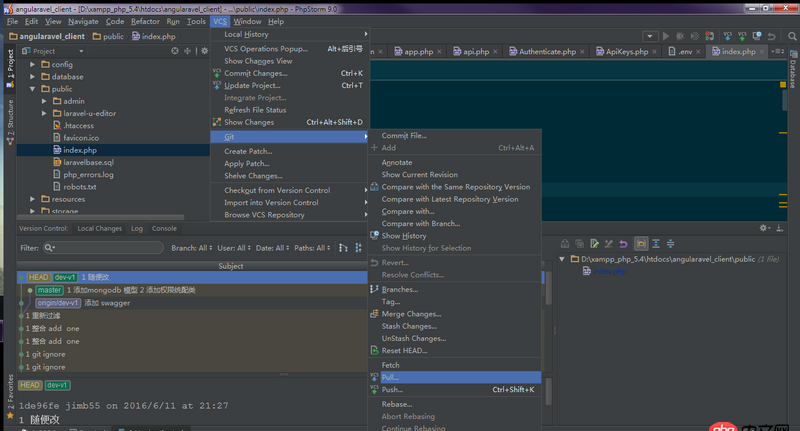800x431 pixels.
Task: Open search everywhere magnifier icon
Action: pos(790,36)
